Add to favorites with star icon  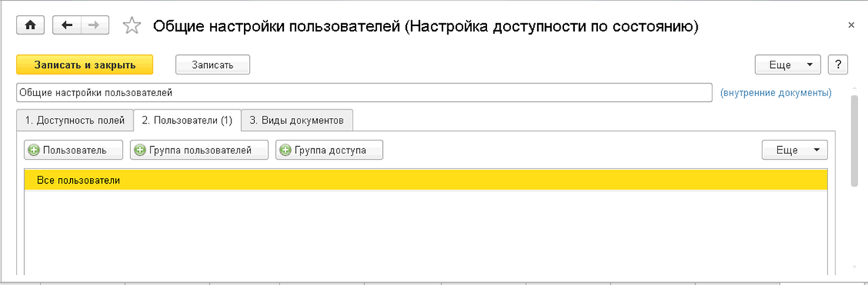coord(131,26)
